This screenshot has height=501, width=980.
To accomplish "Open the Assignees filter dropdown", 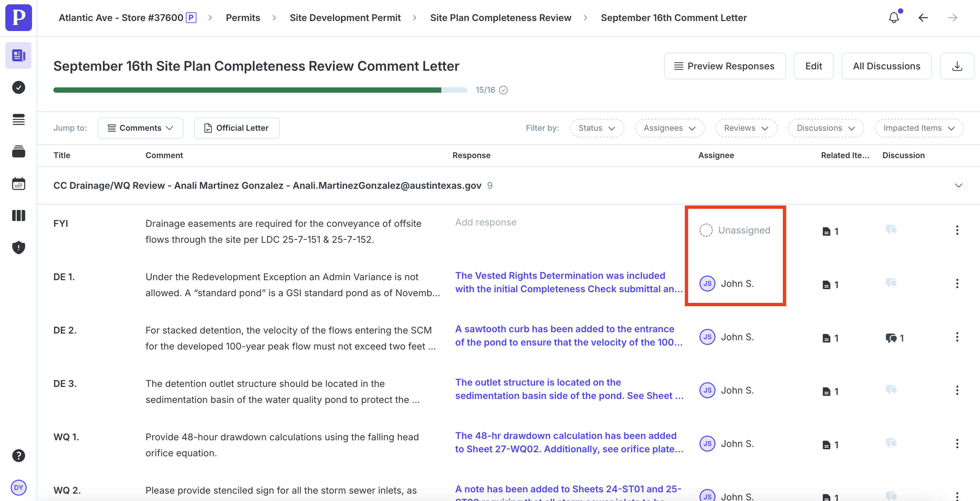I will point(669,128).
